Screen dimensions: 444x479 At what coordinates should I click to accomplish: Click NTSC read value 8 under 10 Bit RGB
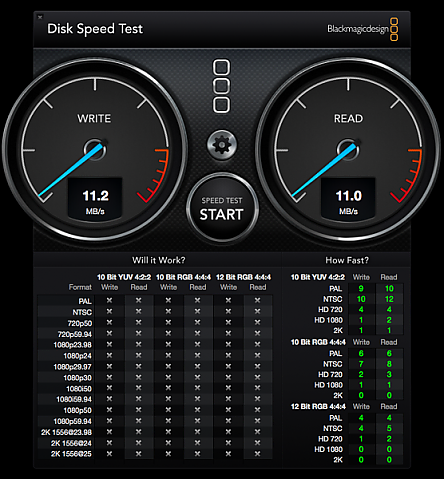(x=389, y=364)
